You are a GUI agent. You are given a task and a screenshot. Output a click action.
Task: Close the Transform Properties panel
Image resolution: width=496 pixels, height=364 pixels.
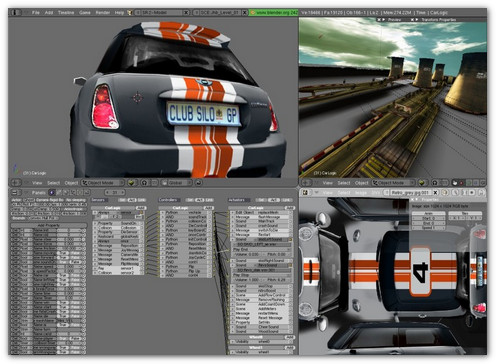tap(412, 20)
